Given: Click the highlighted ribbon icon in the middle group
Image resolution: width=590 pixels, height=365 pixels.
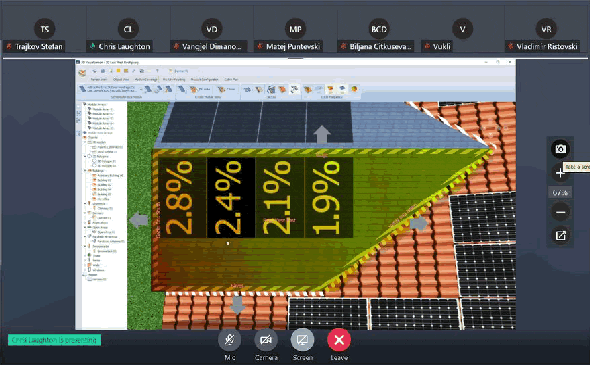Looking at the screenshot, I should tap(294, 89).
